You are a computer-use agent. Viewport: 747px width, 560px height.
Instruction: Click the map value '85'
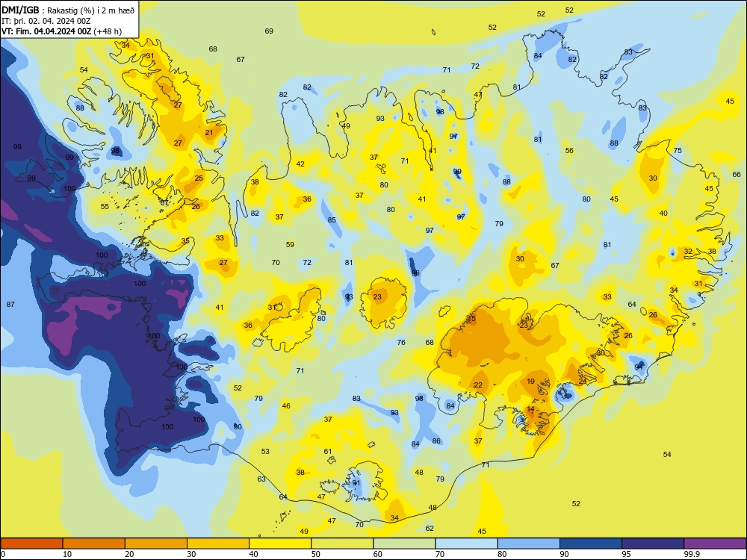[332, 220]
